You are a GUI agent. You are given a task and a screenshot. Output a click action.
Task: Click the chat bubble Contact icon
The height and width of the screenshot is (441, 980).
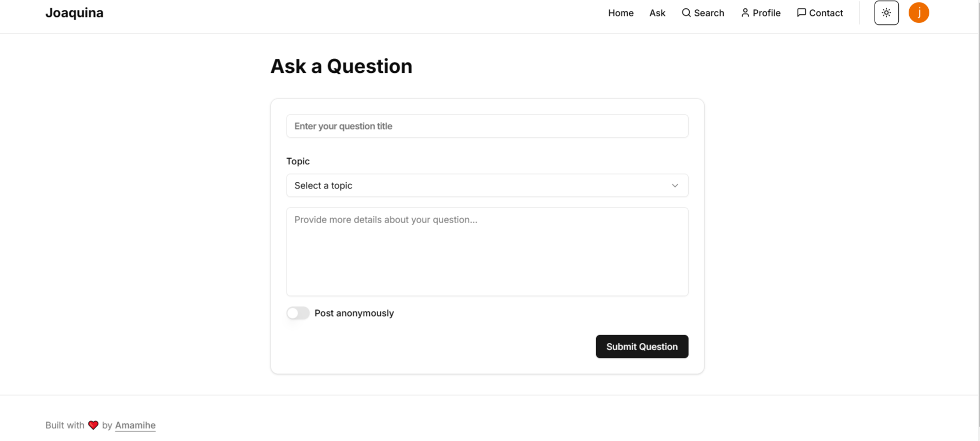pyautogui.click(x=801, y=13)
